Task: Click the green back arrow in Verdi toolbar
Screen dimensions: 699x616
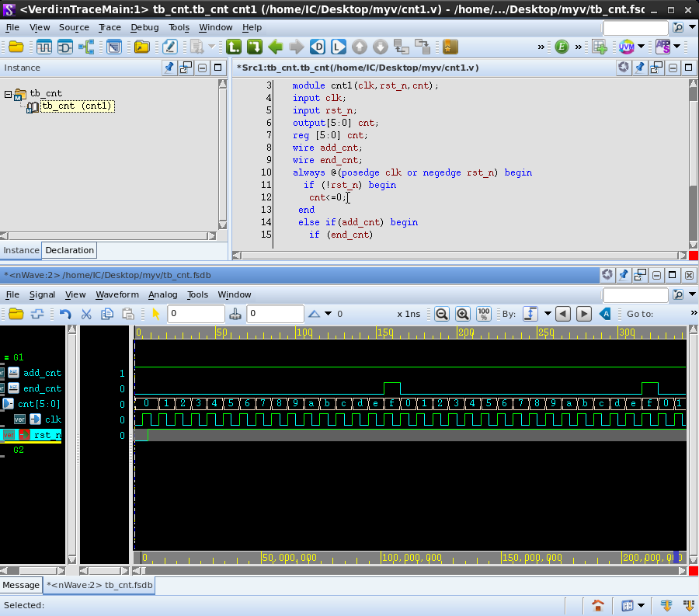Action: click(x=275, y=47)
